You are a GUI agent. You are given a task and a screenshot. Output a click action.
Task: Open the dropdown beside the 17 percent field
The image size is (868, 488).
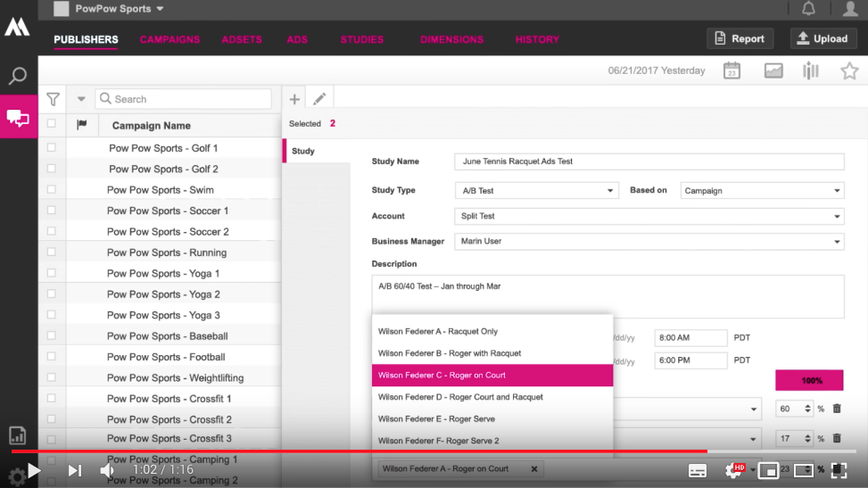(x=754, y=439)
